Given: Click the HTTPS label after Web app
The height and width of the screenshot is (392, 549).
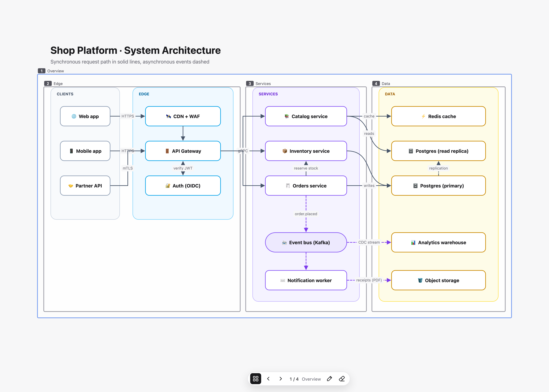Looking at the screenshot, I should pyautogui.click(x=128, y=116).
